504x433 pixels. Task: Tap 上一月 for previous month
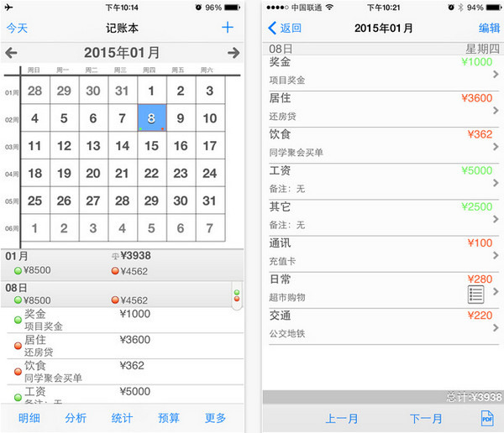tap(342, 419)
